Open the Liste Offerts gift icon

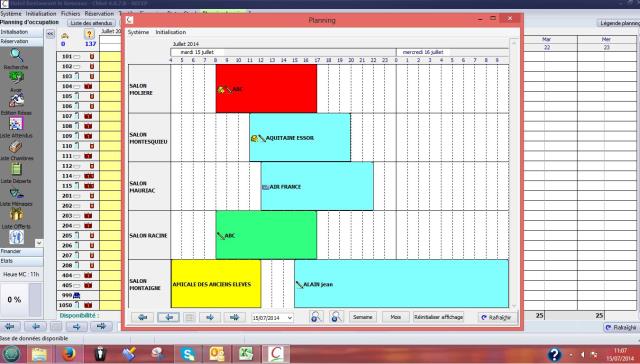coord(16,214)
